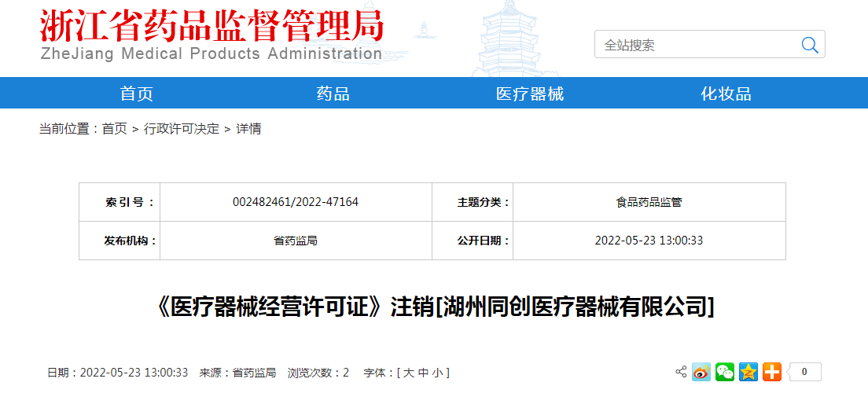Open the 化妆品 navigation tab
Screen dimensions: 868x397
coord(726,94)
